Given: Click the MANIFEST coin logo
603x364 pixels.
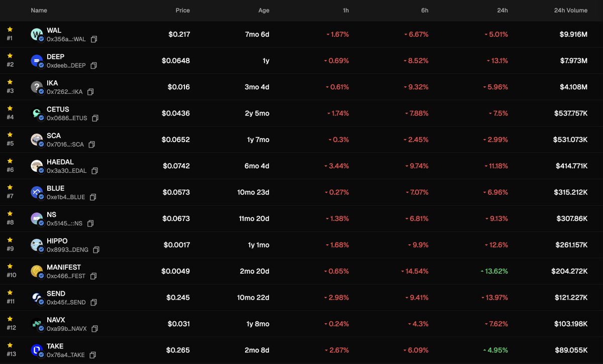Looking at the screenshot, I should click(x=37, y=271).
